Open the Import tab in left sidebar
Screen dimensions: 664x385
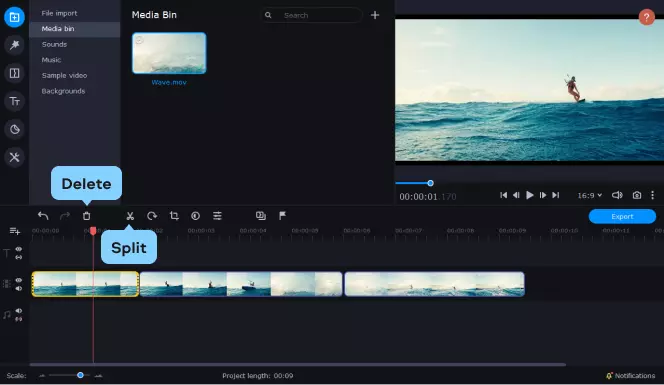14,17
